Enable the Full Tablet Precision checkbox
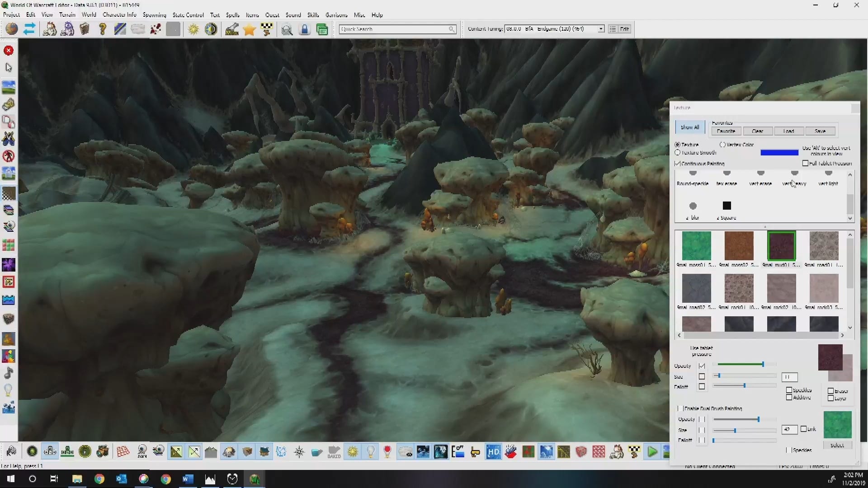The image size is (868, 488). (x=805, y=163)
